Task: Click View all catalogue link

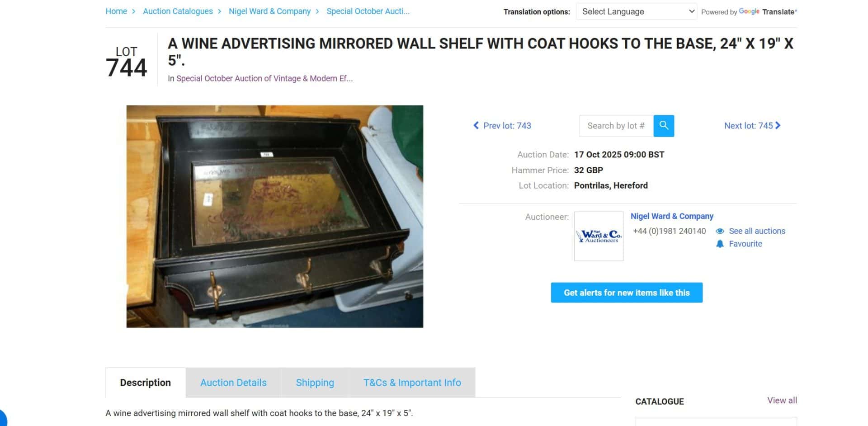Action: [x=782, y=400]
